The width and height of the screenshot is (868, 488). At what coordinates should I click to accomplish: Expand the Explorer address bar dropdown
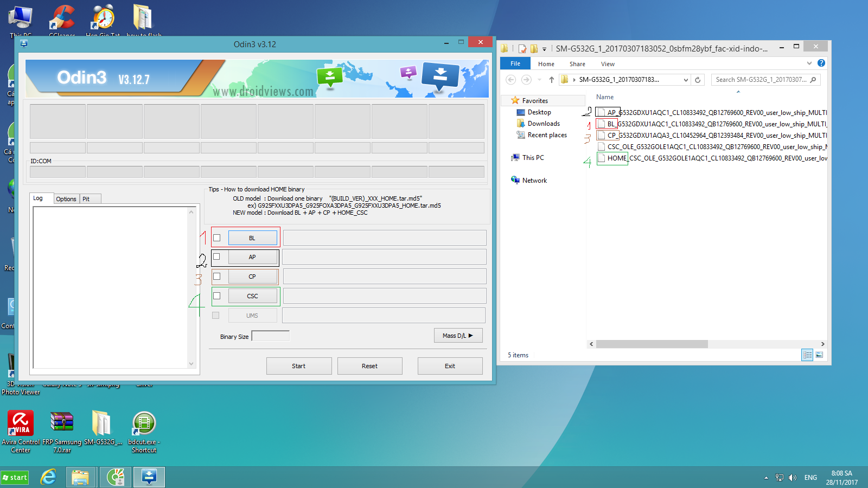pyautogui.click(x=685, y=79)
